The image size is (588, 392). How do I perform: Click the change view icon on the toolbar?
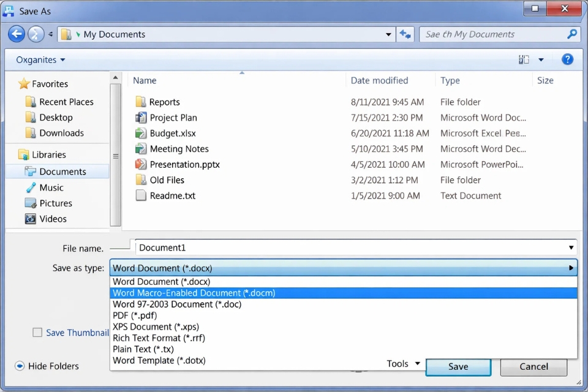pyautogui.click(x=524, y=59)
